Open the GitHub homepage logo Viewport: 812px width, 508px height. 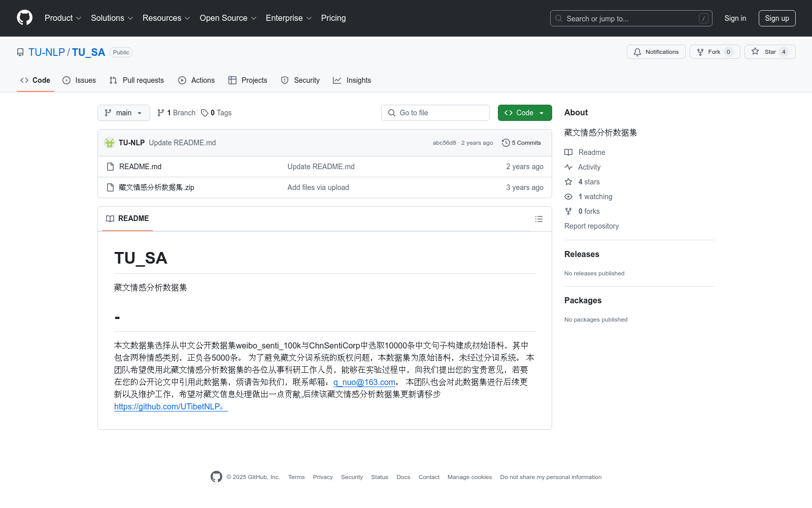24,18
